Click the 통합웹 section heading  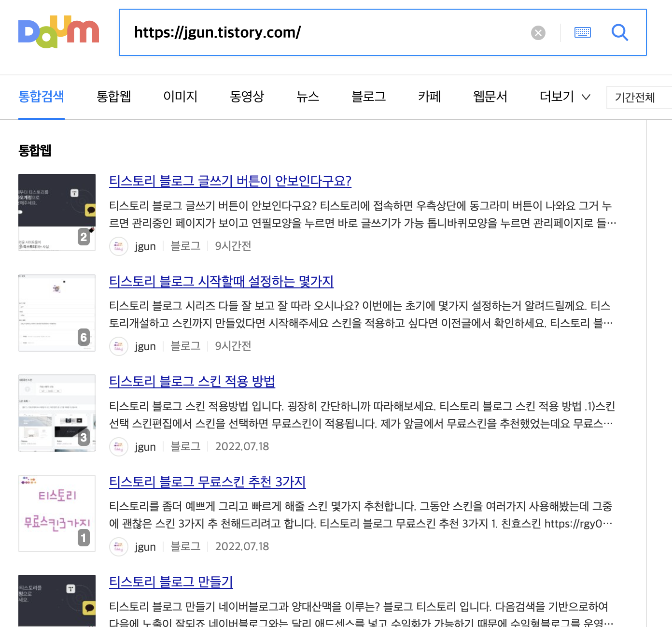tap(35, 150)
